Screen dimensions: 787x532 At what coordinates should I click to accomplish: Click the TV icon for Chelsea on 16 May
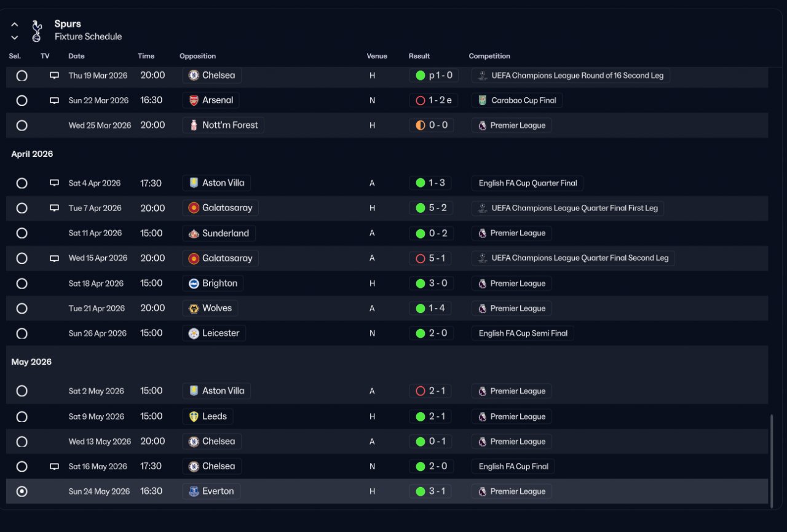click(54, 466)
